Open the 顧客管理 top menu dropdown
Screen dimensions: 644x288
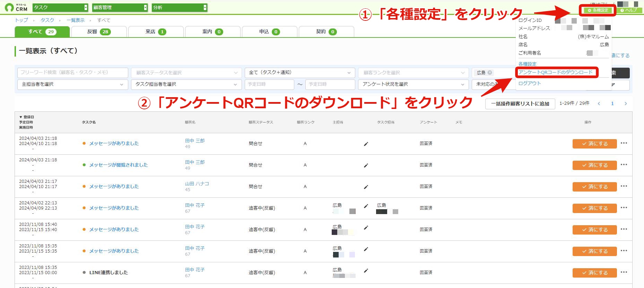point(120,7)
